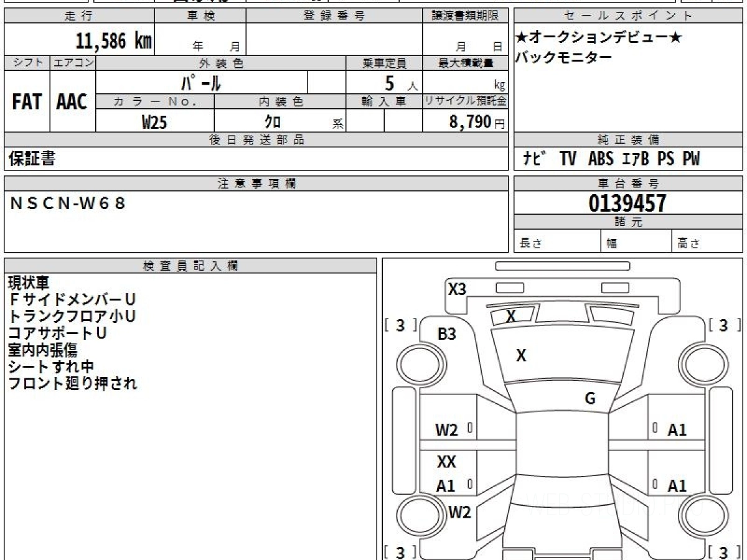Select the PS equipment item
This screenshot has height=560, width=747.
tap(666, 159)
